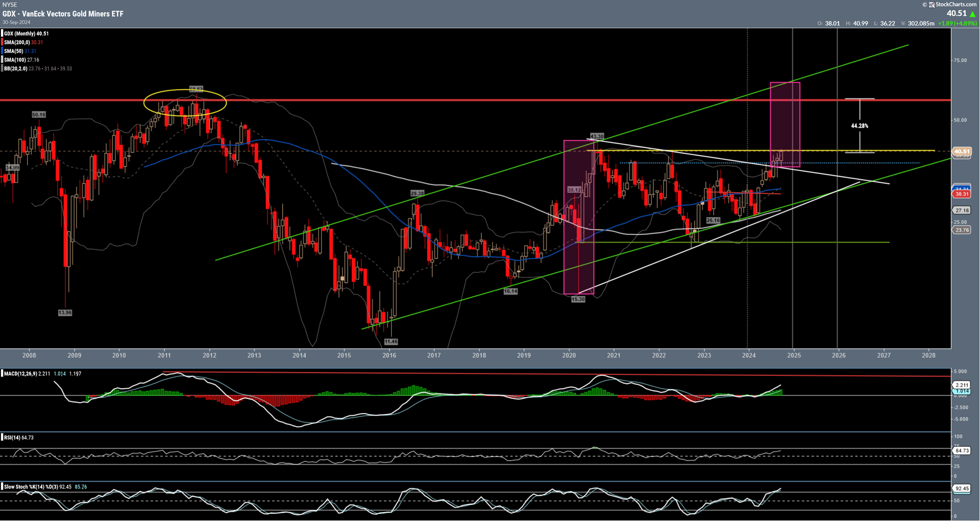Click the 2028 year label on the time axis
This screenshot has height=521, width=980.
929,356
